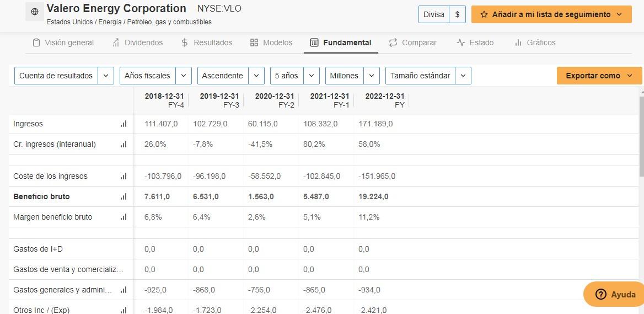
Task: Click the G&A value -934,0
Action: pyautogui.click(x=369, y=290)
